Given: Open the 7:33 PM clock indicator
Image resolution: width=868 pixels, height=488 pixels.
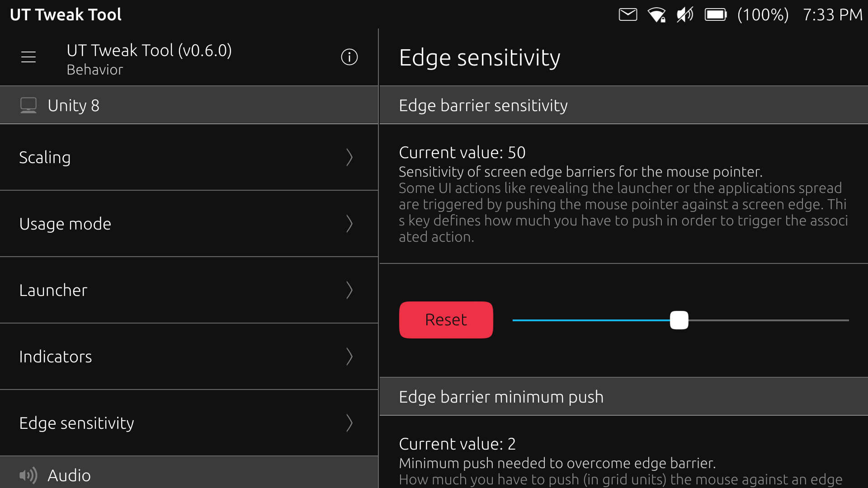Looking at the screenshot, I should pyautogui.click(x=832, y=15).
